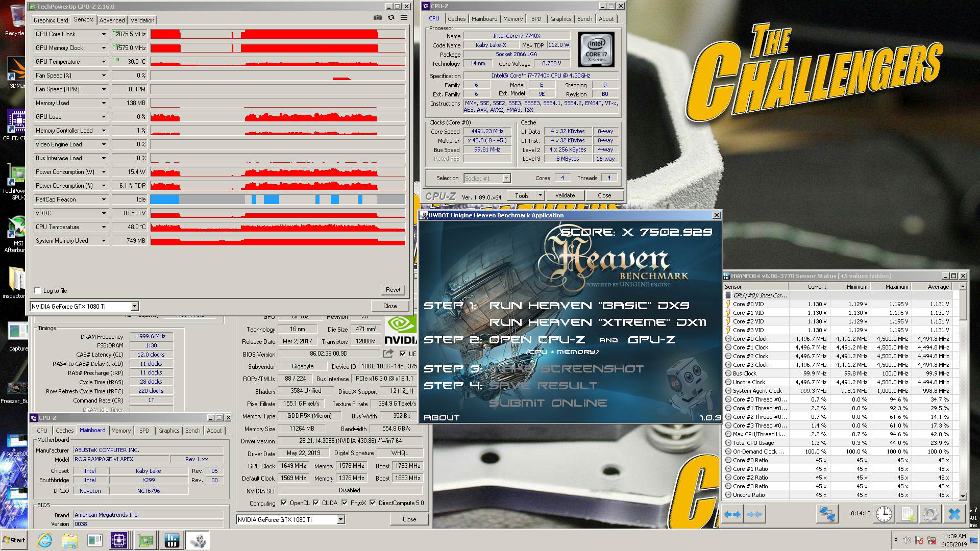Open the GPU Core Clock sensor dropdown

104,34
